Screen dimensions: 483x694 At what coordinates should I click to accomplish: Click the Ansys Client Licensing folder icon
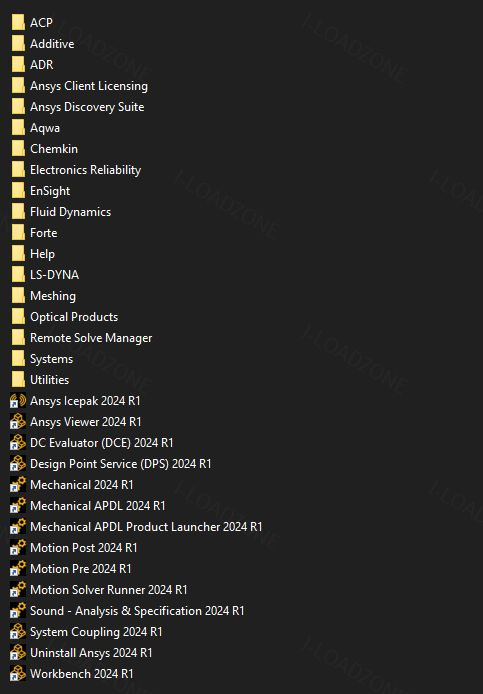coord(18,86)
